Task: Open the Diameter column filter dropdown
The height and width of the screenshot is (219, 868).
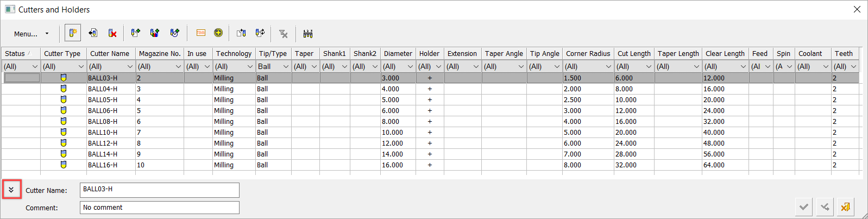Action: coord(398,66)
